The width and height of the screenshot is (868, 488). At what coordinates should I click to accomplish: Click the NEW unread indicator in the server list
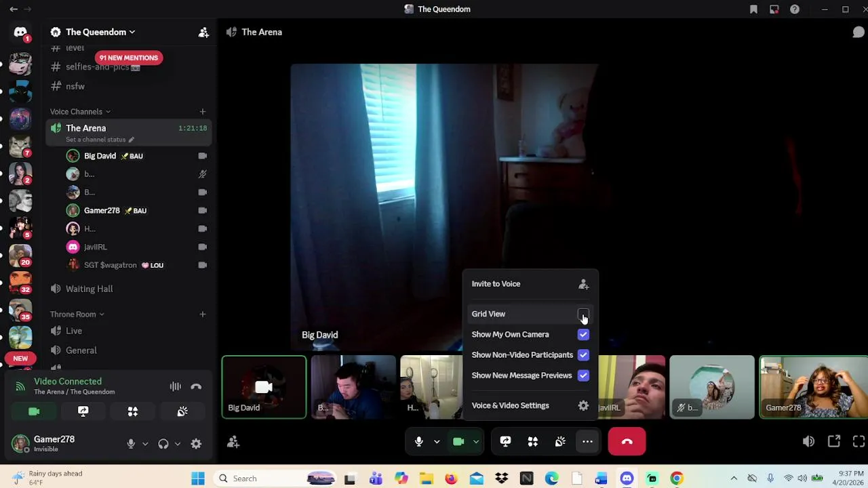click(20, 359)
